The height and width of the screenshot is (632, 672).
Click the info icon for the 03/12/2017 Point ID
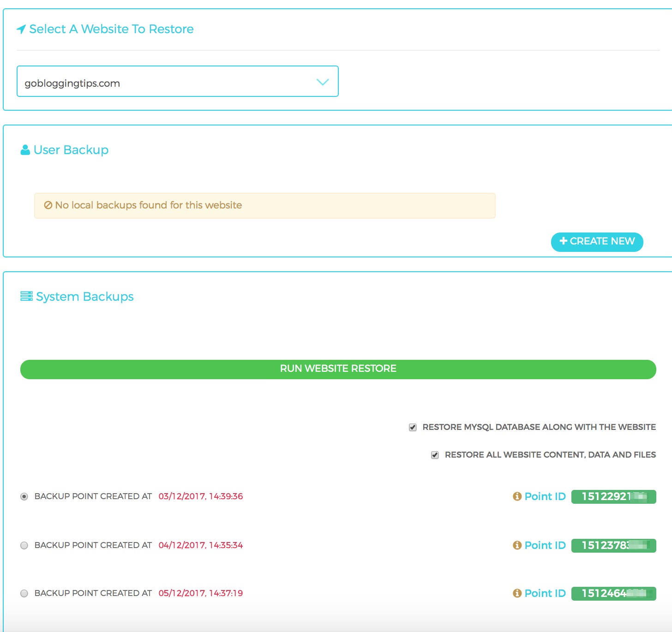[x=517, y=496]
